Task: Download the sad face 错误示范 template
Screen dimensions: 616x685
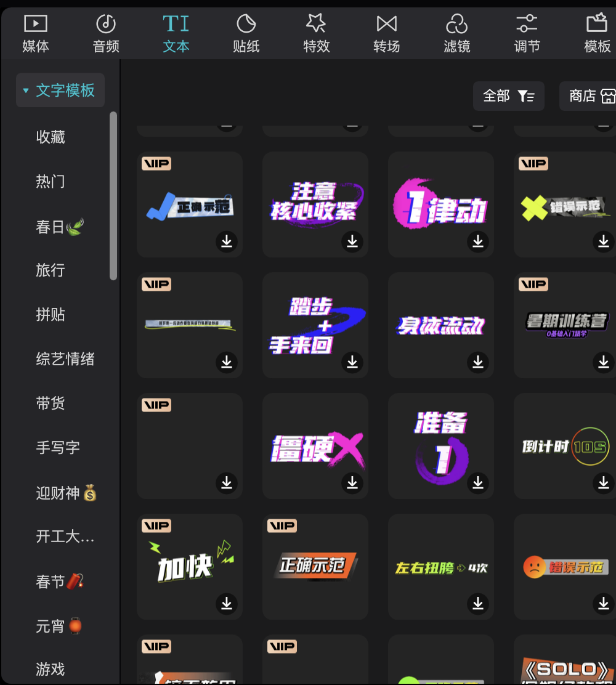Action: coord(604,604)
